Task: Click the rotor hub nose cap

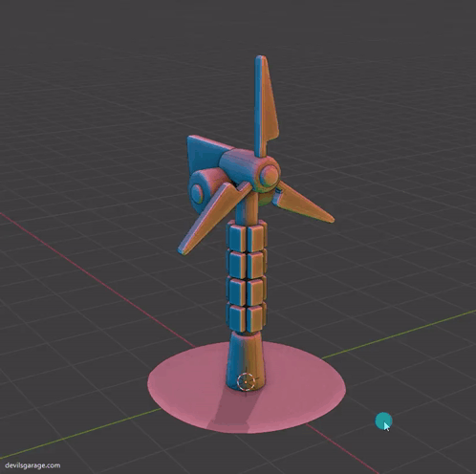Action: click(x=270, y=176)
